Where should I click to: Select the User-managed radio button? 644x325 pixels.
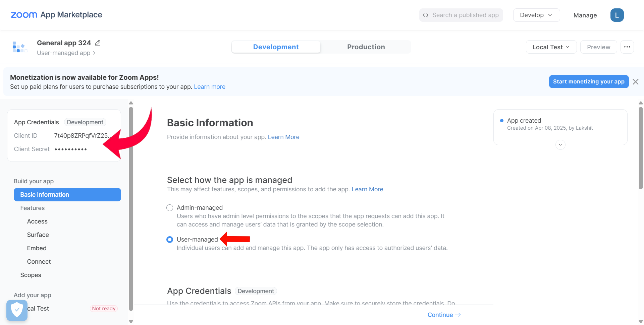point(170,240)
